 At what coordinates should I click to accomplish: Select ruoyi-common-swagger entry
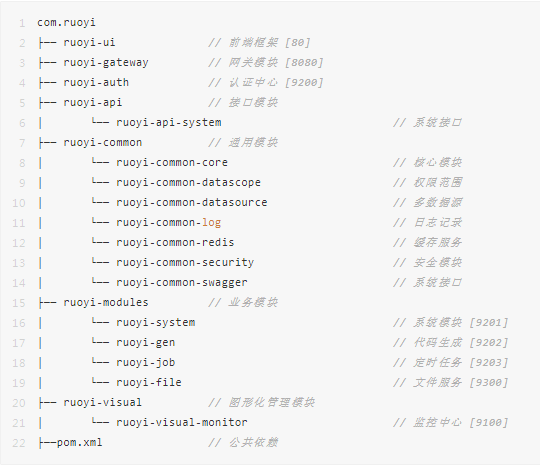click(x=182, y=282)
